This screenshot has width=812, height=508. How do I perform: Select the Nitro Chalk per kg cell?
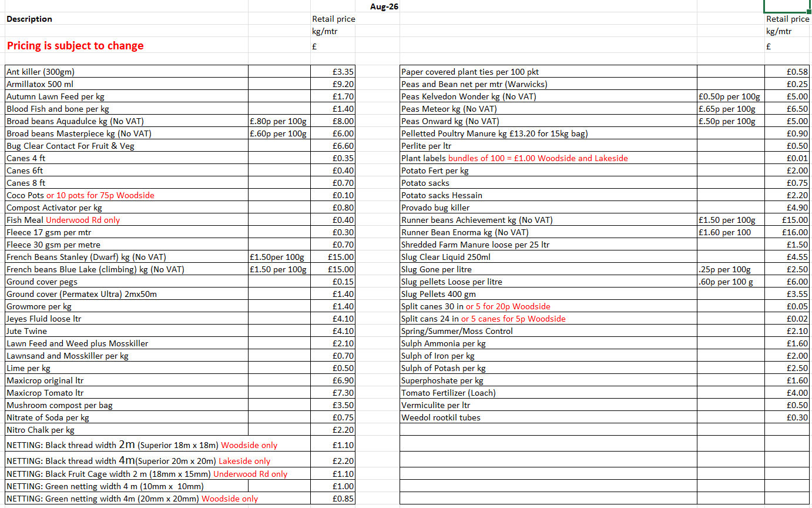[127, 430]
